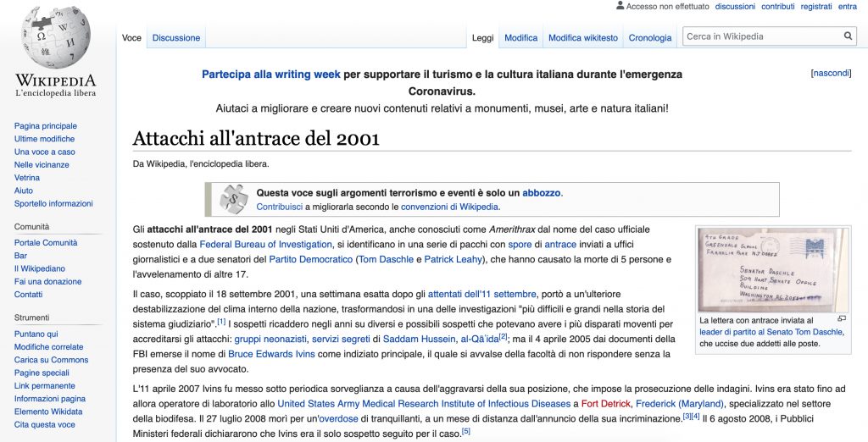Image resolution: width=868 pixels, height=442 pixels.
Task: Open Elemento Wikidata
Action: [48, 412]
